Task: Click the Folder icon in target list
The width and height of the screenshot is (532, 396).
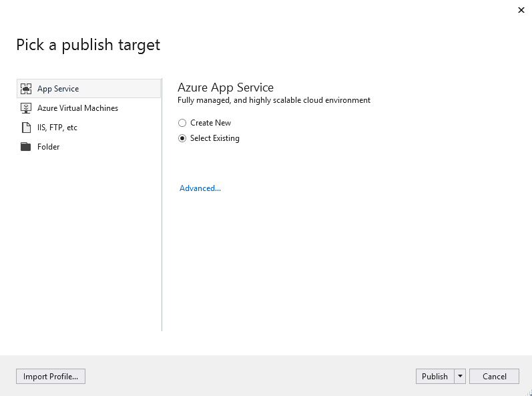Action: [x=26, y=147]
